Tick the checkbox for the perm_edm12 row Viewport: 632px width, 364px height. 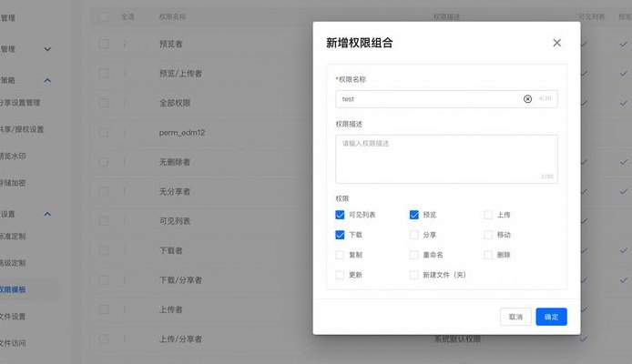click(104, 133)
